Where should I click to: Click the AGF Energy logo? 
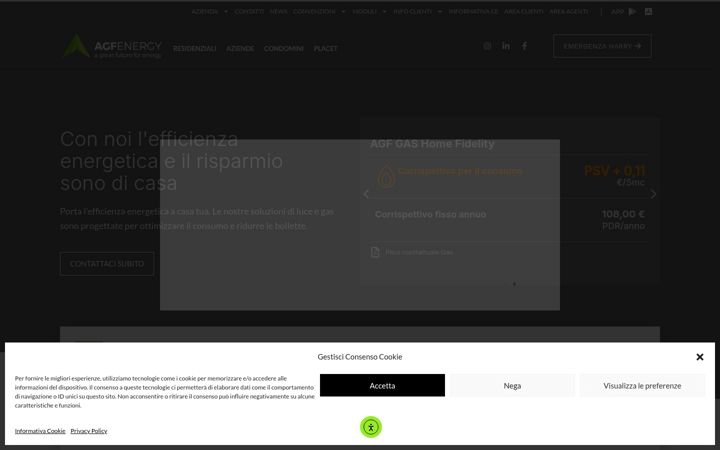[112, 46]
